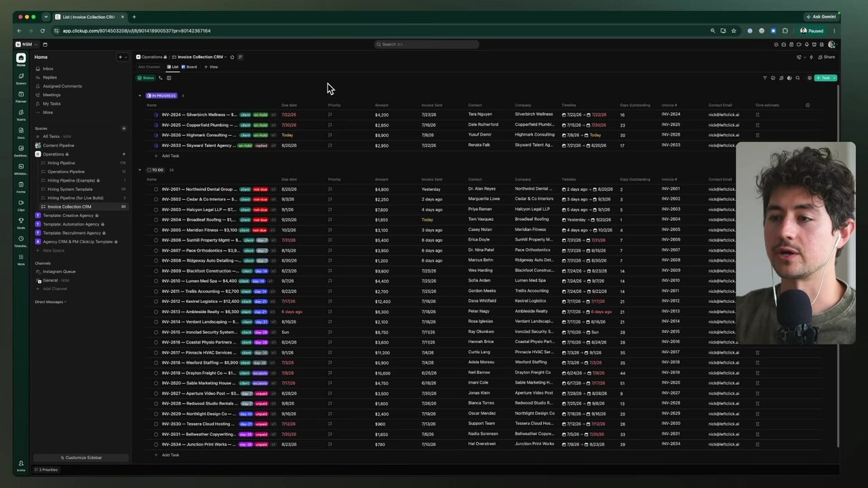Click the priority flag for INV-2624
Screen dimensions: 868x488
pos(330,115)
